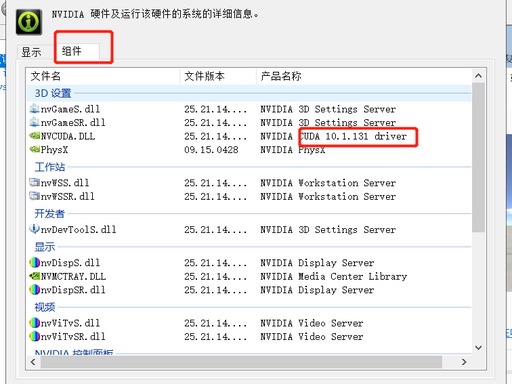The width and height of the screenshot is (512, 384).
Task: Click the NVMCTRAY.DLL NVIDIA icon
Action: coord(34,276)
